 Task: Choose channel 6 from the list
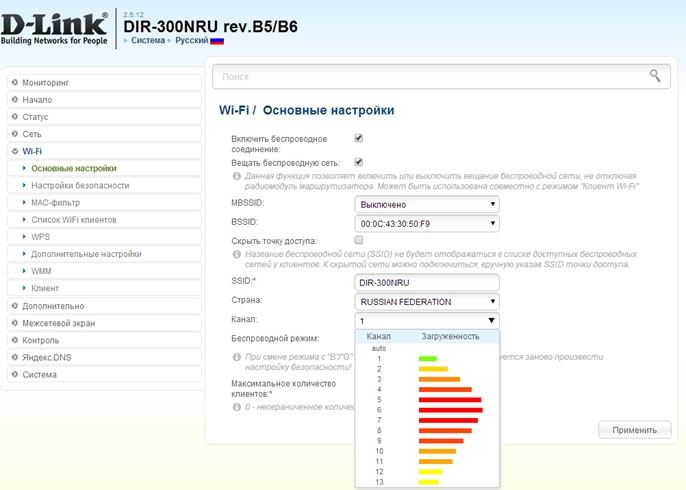(379, 410)
